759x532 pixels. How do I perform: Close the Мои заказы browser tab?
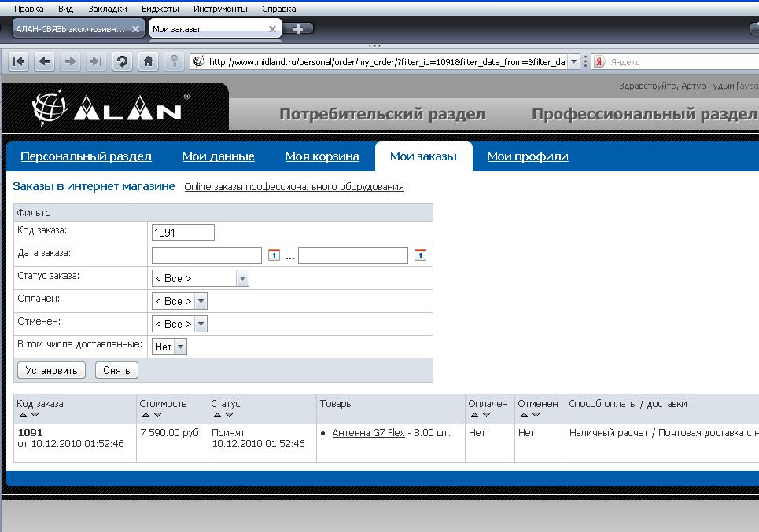(273, 29)
